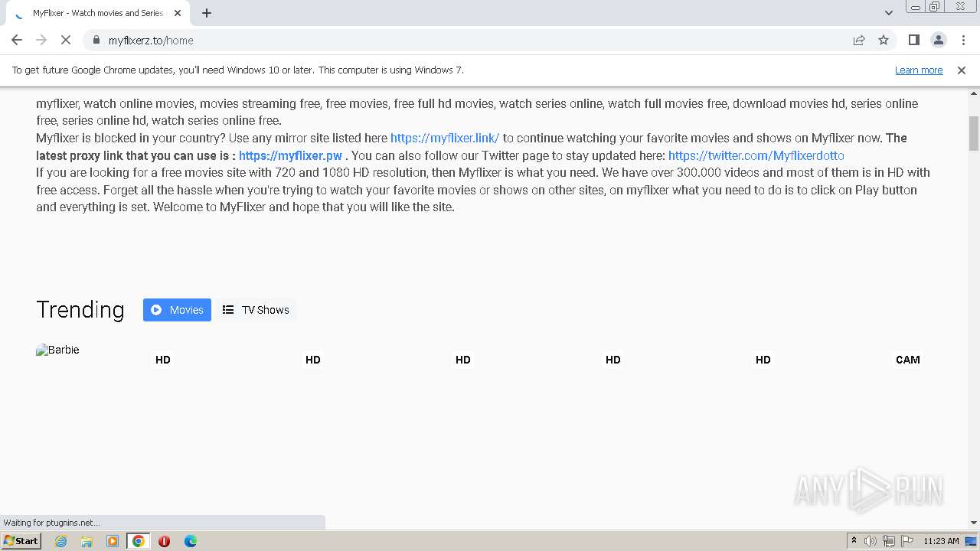The height and width of the screenshot is (551, 980).
Task: Open the Learn more link
Action: coord(919,70)
